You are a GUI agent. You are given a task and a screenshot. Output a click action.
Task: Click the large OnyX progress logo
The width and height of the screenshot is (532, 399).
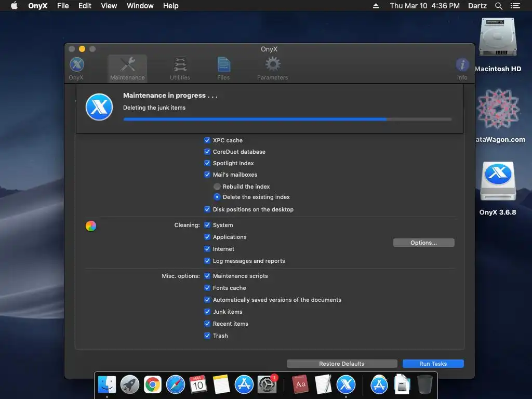99,107
